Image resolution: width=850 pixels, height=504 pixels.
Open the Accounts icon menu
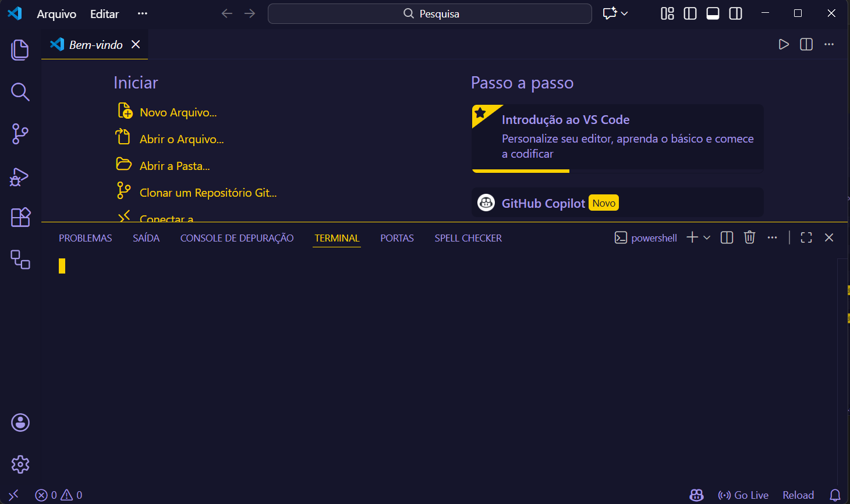20,423
